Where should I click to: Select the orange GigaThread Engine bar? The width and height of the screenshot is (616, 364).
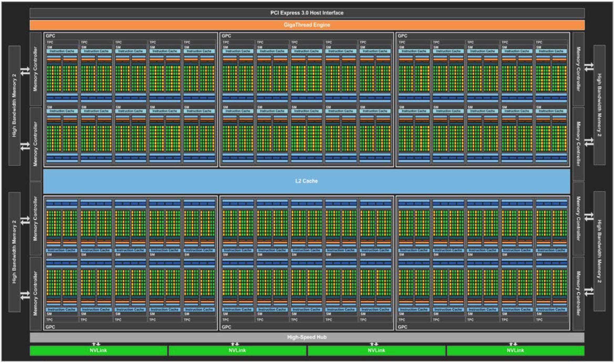pos(307,25)
